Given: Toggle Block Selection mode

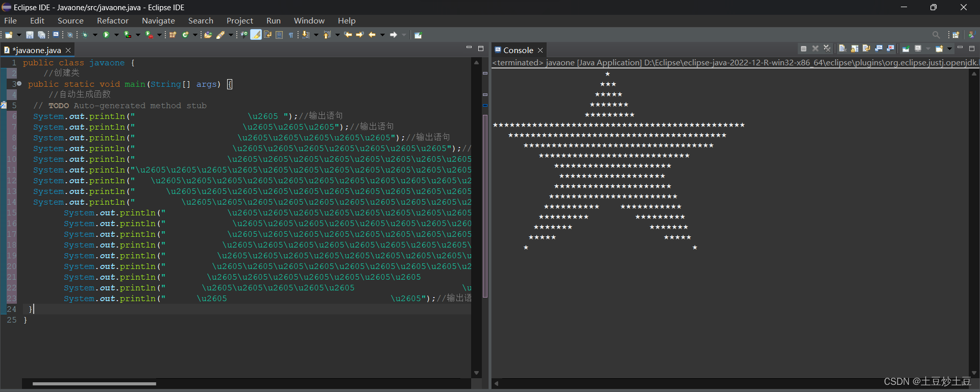Looking at the screenshot, I should [279, 35].
